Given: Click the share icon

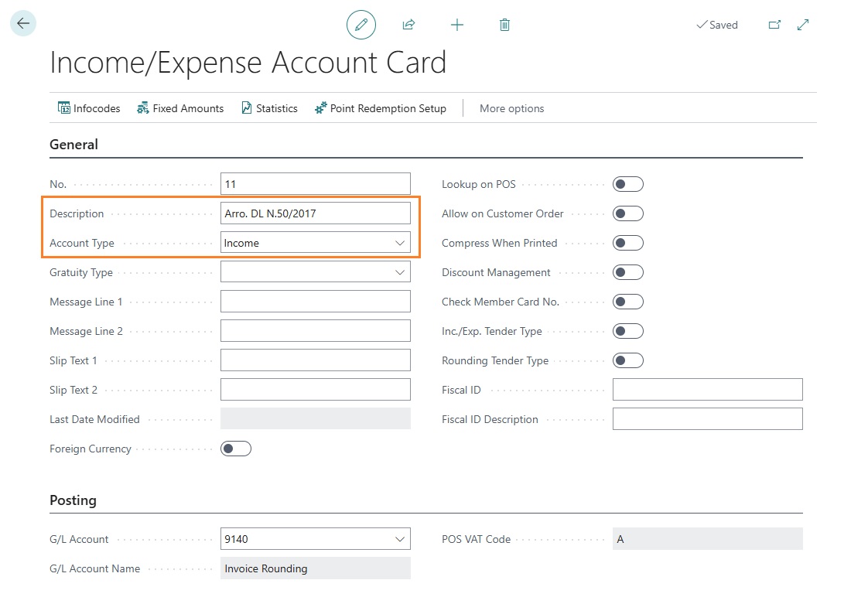Looking at the screenshot, I should pyautogui.click(x=408, y=25).
